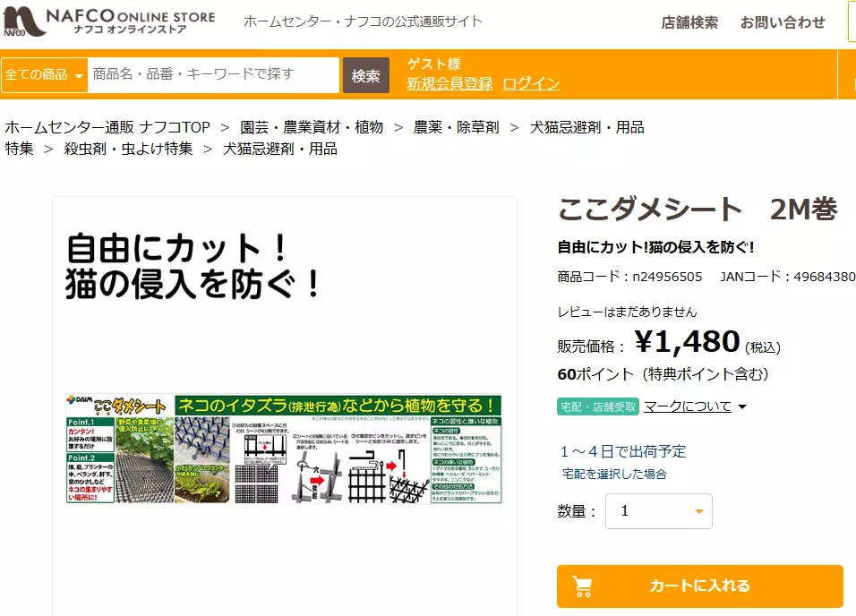Open the お問い合わせ contact page

pos(783,22)
